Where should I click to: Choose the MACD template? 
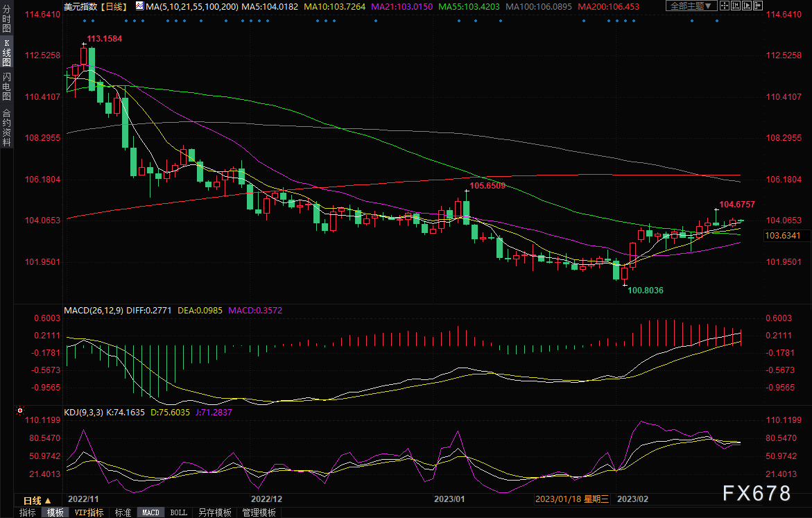pyautogui.click(x=150, y=512)
